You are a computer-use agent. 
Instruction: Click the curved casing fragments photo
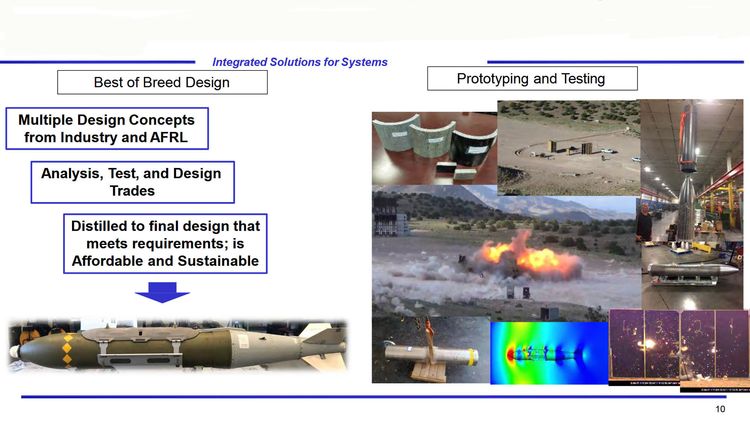click(432, 147)
